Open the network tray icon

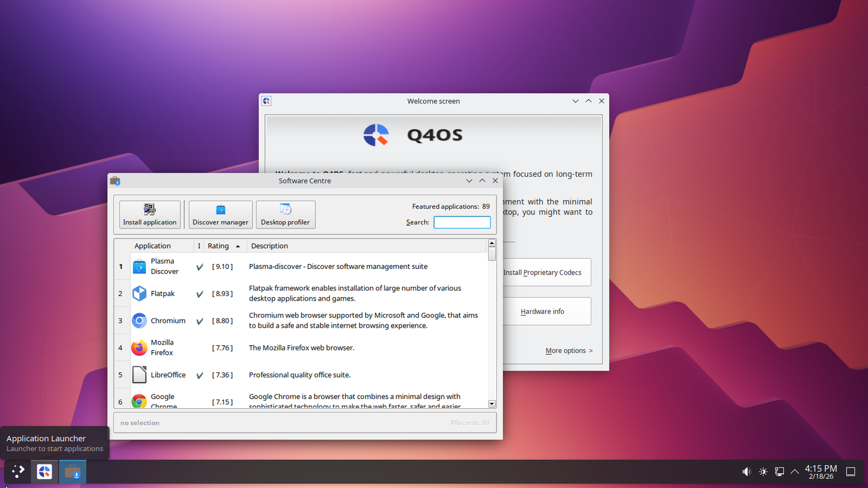tap(779, 472)
